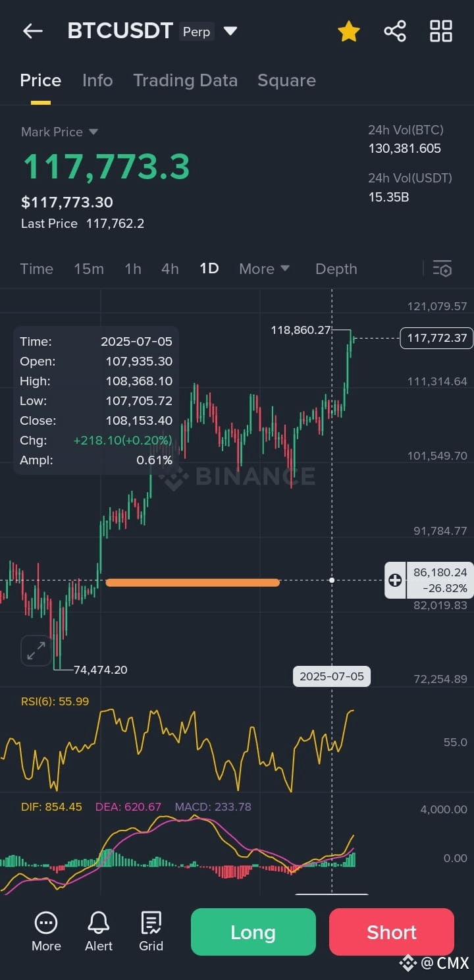Tap the Last Price 117,762.2 value
The image size is (474, 980).
click(x=115, y=223)
